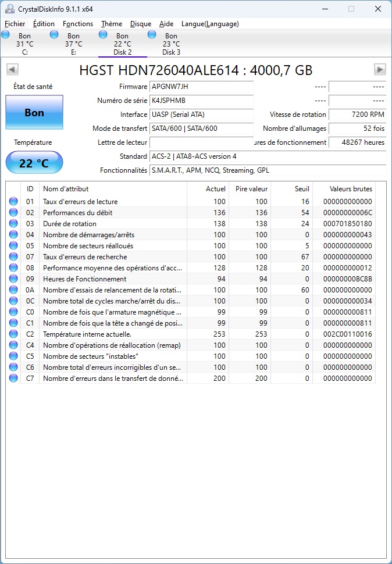Click the 22 °C temperature button
The image size is (392, 564).
[34, 163]
